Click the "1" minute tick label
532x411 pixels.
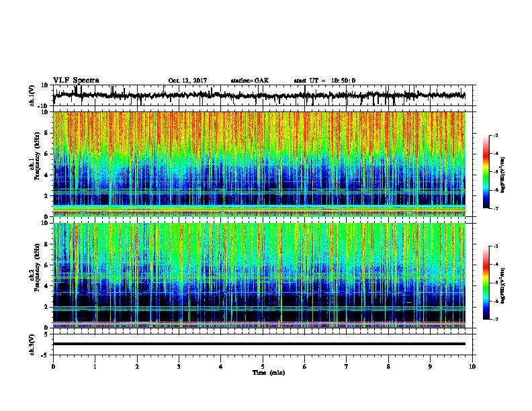pyautogui.click(x=95, y=367)
